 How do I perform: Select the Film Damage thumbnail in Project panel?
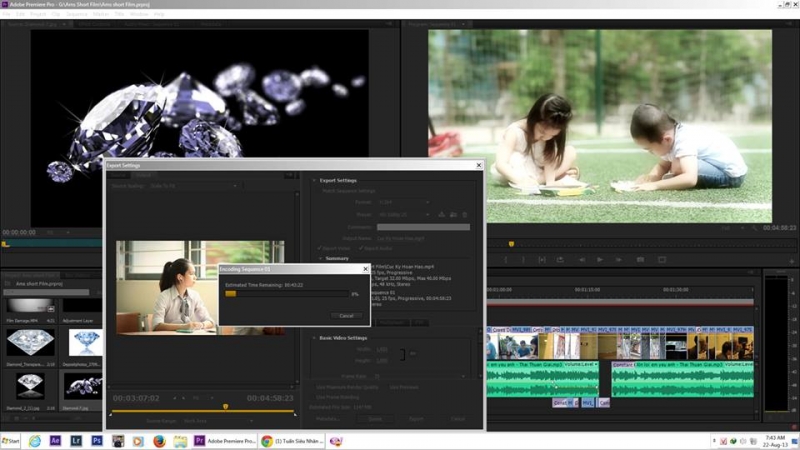pyautogui.click(x=30, y=305)
